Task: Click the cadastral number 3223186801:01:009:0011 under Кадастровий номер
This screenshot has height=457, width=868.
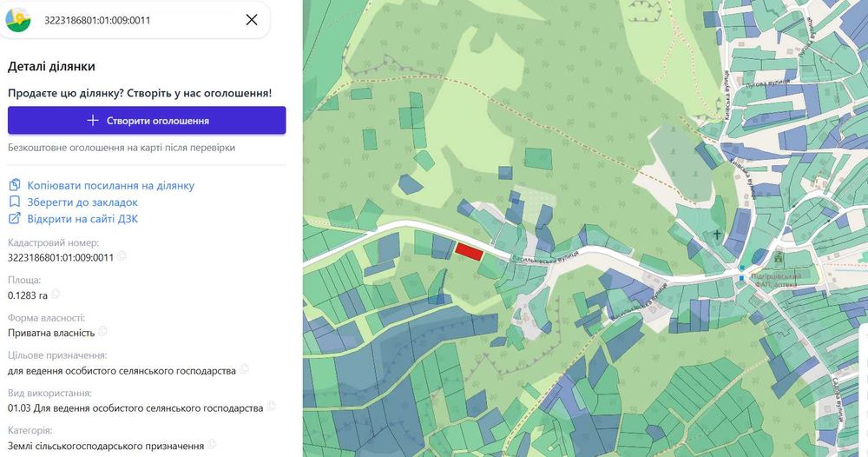Action: (61, 257)
